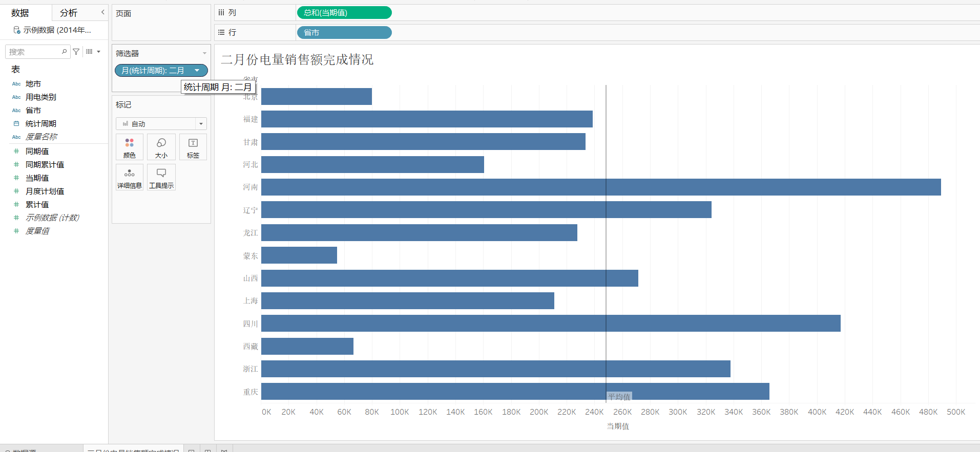Select the 西藏 bar in the chart
Viewport: 980px width, 452px height.
pos(307,346)
